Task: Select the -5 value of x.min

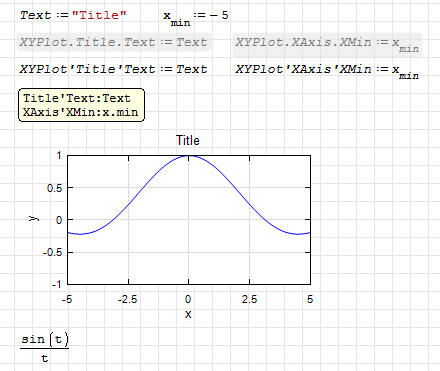Action: tap(219, 15)
